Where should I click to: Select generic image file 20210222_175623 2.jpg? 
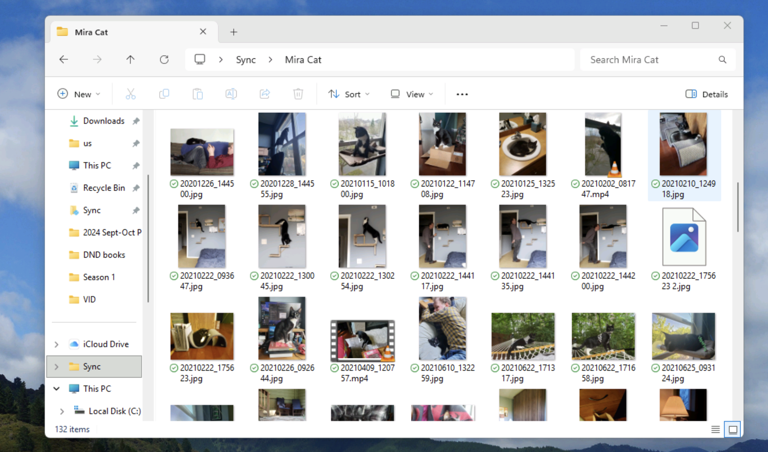(x=684, y=237)
